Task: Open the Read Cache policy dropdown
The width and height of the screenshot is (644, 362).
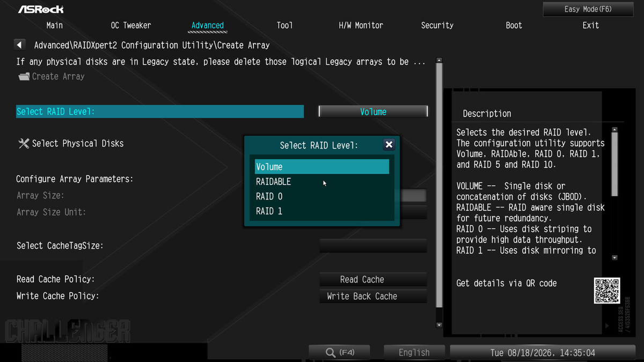Action: pos(374,279)
